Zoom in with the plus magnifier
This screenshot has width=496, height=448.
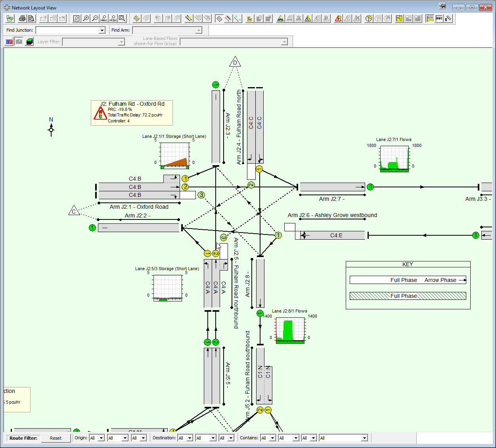[x=86, y=18]
